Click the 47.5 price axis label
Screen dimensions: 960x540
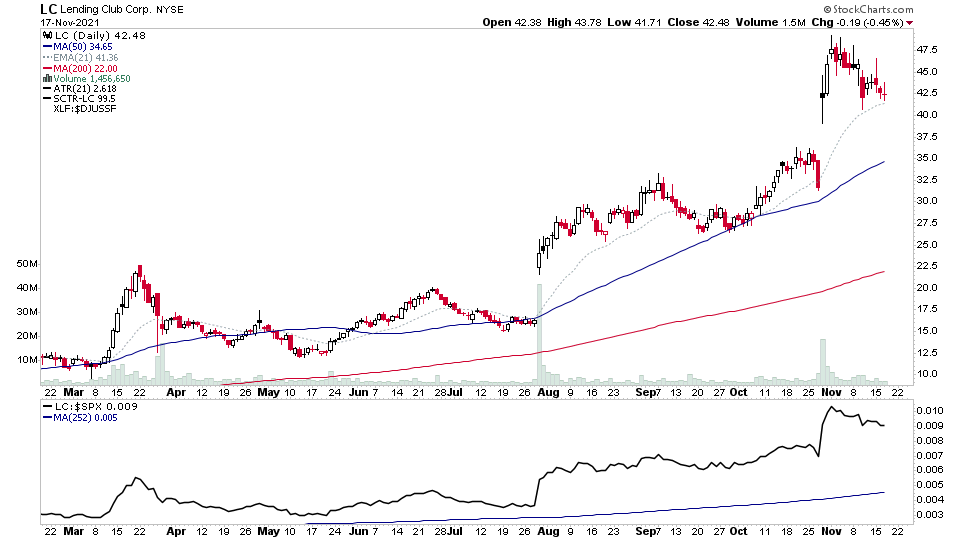927,50
